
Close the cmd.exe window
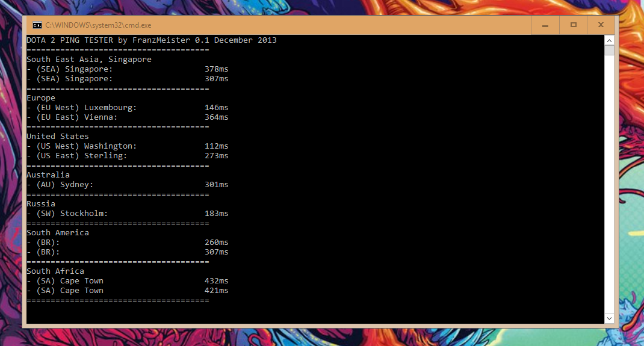click(601, 25)
